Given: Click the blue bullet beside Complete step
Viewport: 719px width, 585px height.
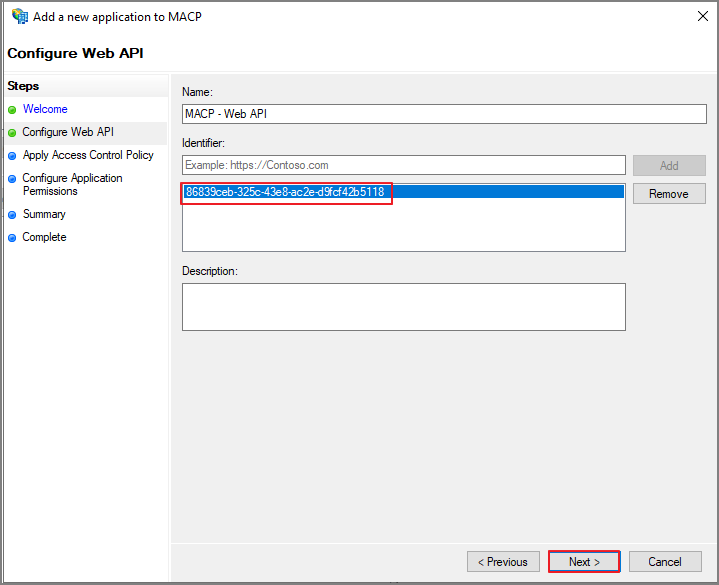Looking at the screenshot, I should point(12,237).
